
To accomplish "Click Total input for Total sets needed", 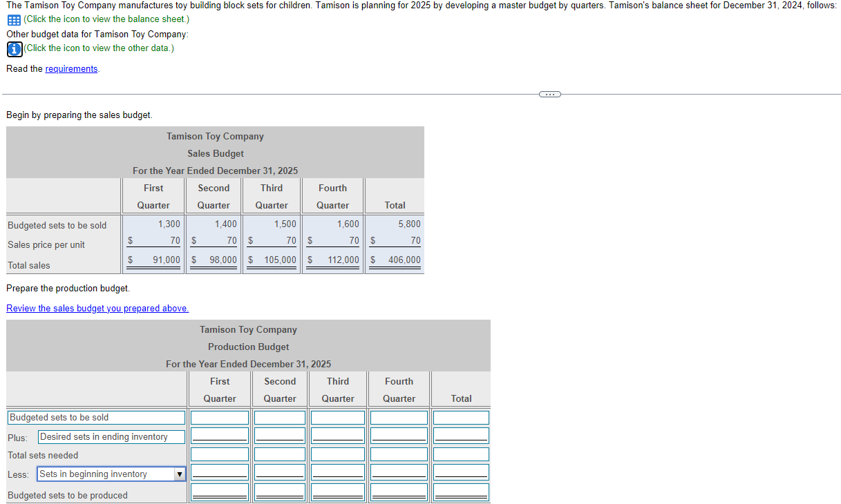I will pyautogui.click(x=461, y=454).
